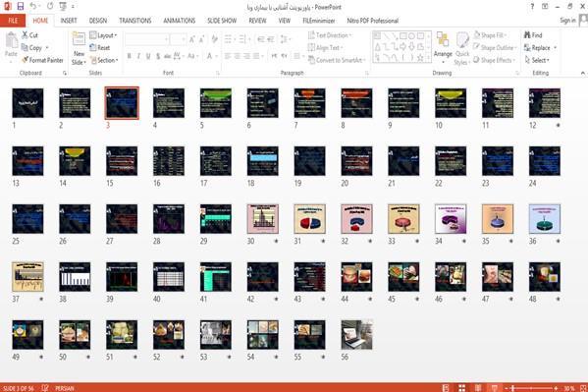
Task: Switch to INSERT tab
Action: tap(69, 21)
